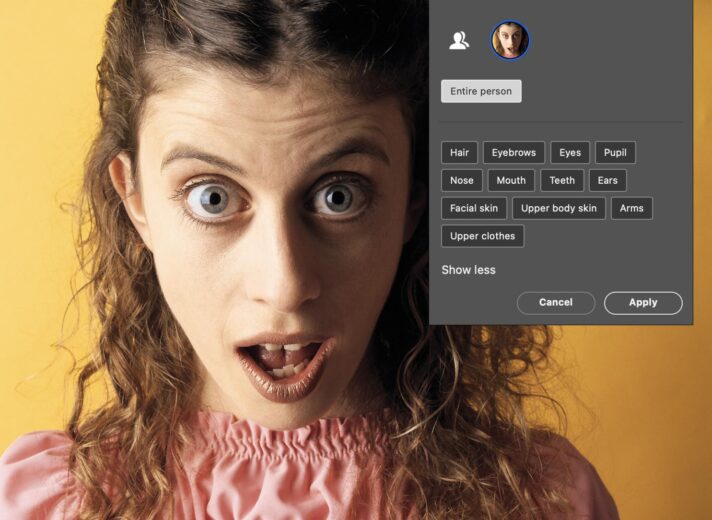
Task: Pick the Upper clothes option
Action: [x=482, y=237]
